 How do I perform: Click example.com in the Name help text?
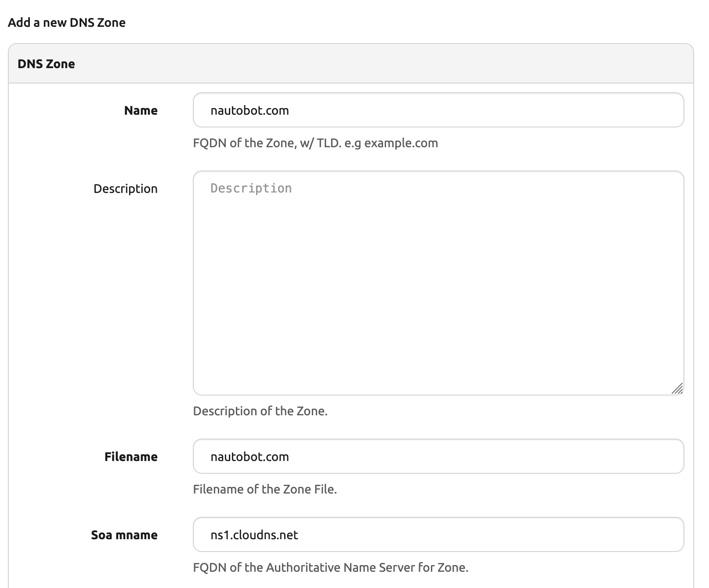pos(401,143)
